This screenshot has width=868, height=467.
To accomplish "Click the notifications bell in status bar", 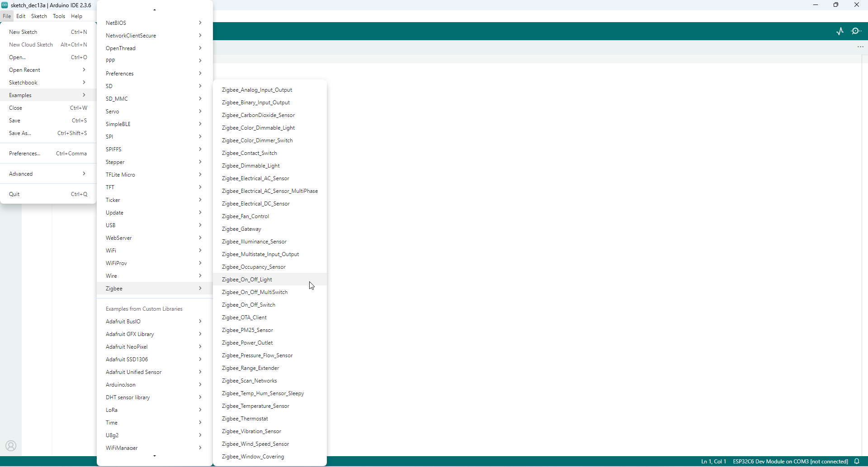I will click(x=857, y=461).
